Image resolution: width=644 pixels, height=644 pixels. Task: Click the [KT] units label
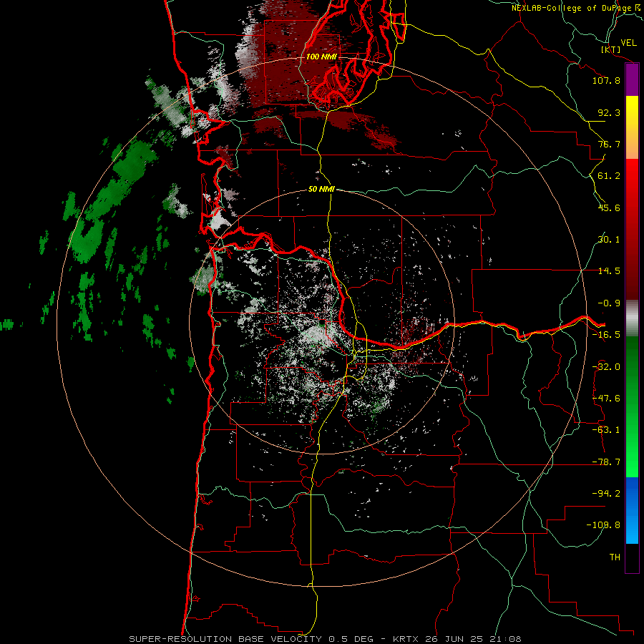click(x=611, y=49)
